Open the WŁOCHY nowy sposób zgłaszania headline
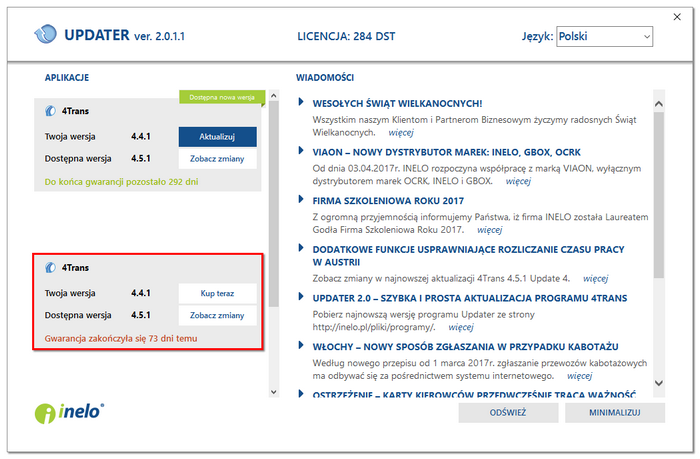 pos(466,347)
